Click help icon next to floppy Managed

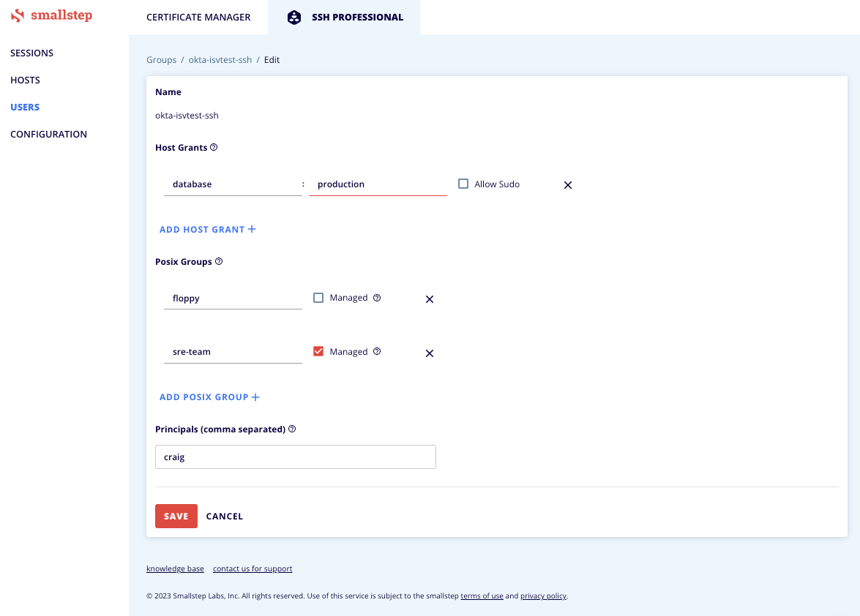[x=377, y=298]
